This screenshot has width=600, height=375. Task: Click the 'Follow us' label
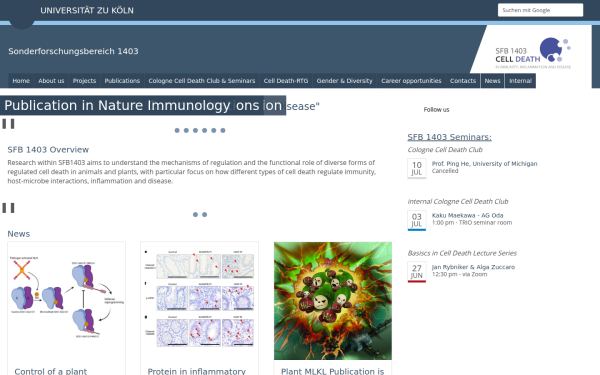pos(436,109)
